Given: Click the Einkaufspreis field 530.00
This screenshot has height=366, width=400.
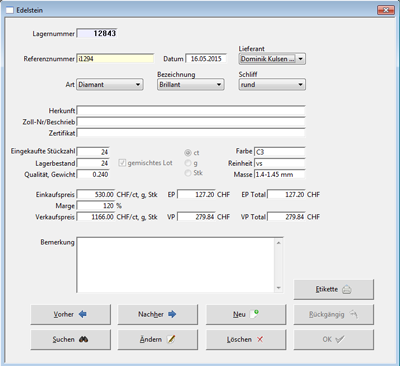Looking at the screenshot, I should (x=96, y=194).
